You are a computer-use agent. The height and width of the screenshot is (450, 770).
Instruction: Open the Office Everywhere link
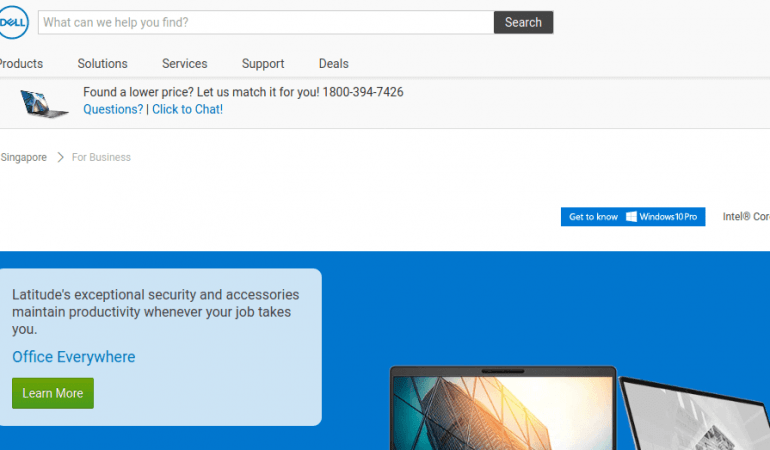(x=74, y=357)
